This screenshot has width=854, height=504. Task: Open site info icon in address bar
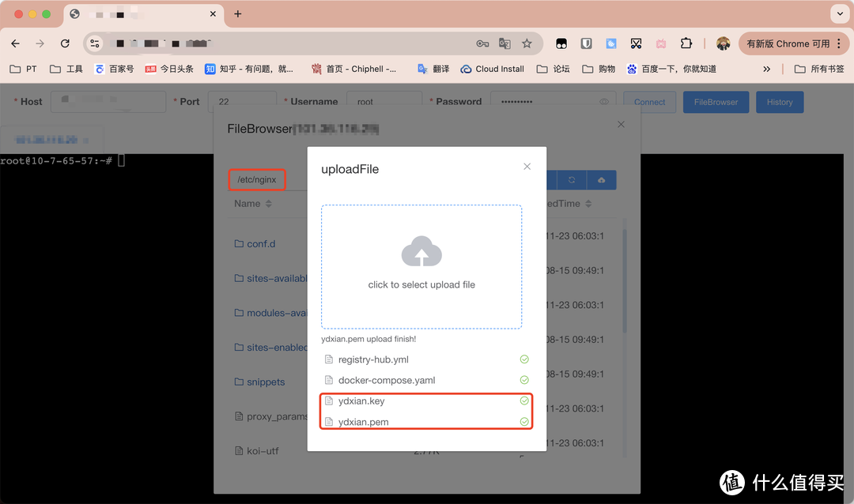tap(95, 43)
